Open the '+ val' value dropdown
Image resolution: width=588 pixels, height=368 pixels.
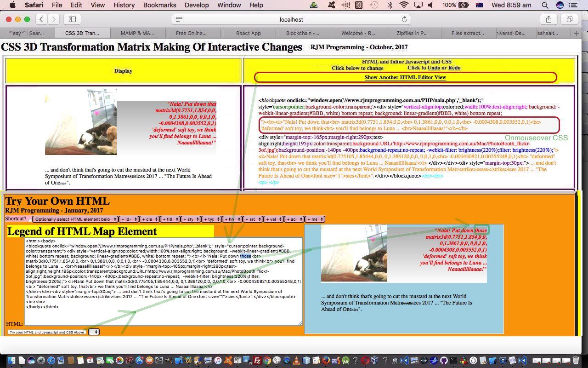tap(273, 219)
